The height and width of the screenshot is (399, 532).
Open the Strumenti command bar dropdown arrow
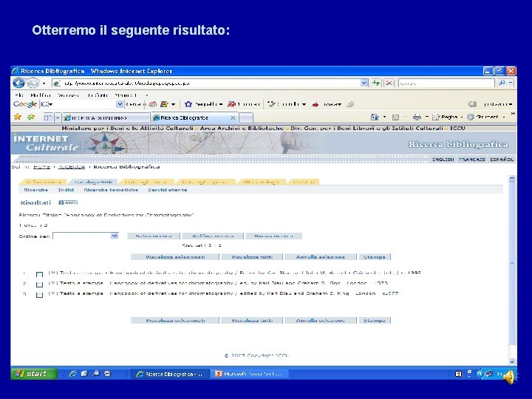click(504, 117)
